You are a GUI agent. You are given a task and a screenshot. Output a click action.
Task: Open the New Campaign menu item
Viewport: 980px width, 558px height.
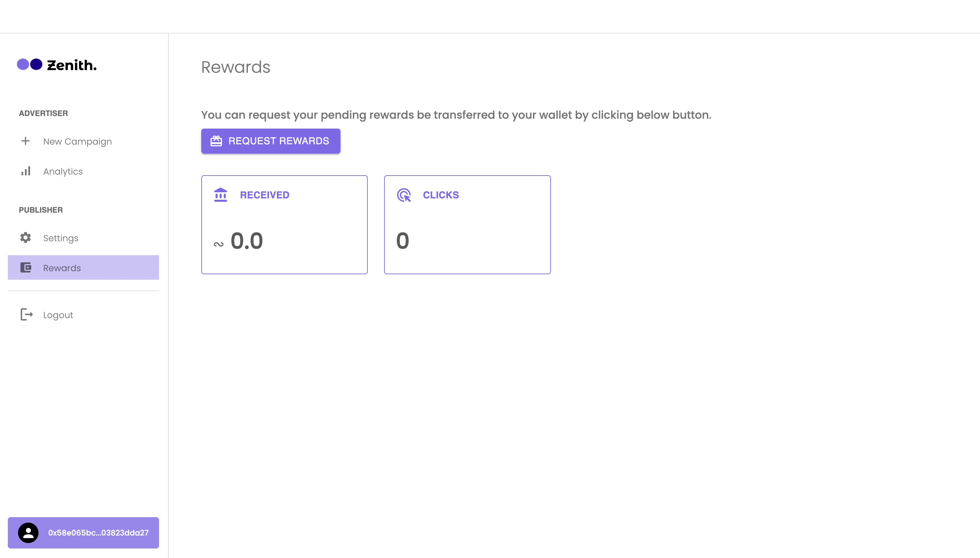[78, 142]
